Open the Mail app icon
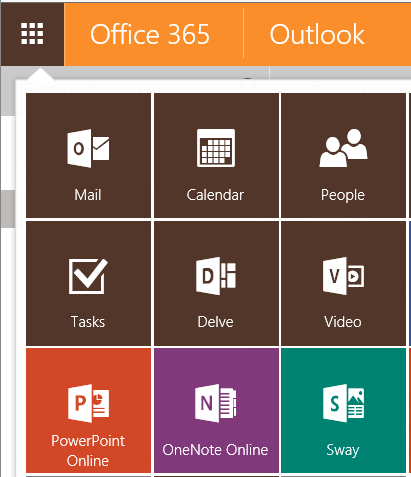The height and width of the screenshot is (477, 411). click(x=88, y=148)
